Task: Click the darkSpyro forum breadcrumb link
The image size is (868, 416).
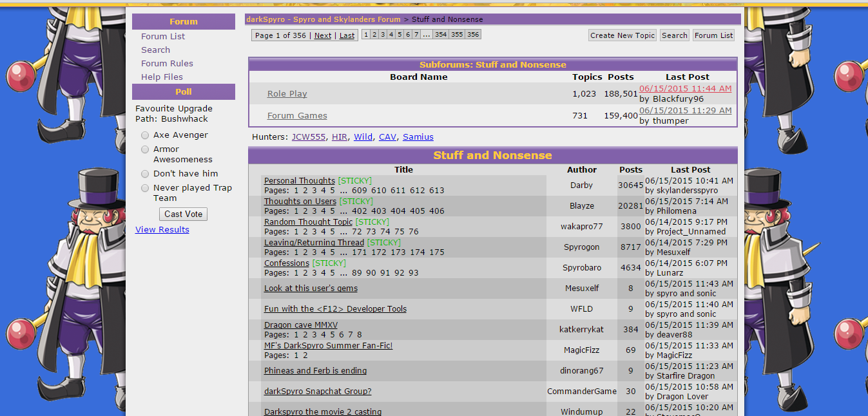Action: click(x=323, y=19)
